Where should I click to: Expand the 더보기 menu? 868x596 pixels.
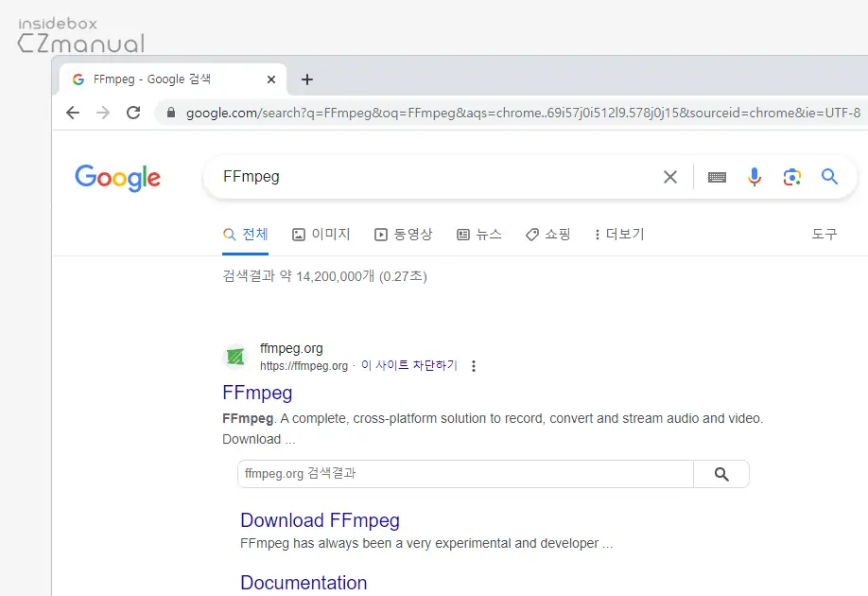coord(619,235)
